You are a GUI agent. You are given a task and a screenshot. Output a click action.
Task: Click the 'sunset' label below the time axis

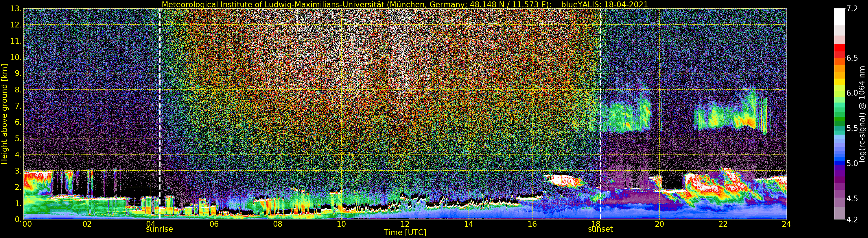click(x=600, y=229)
